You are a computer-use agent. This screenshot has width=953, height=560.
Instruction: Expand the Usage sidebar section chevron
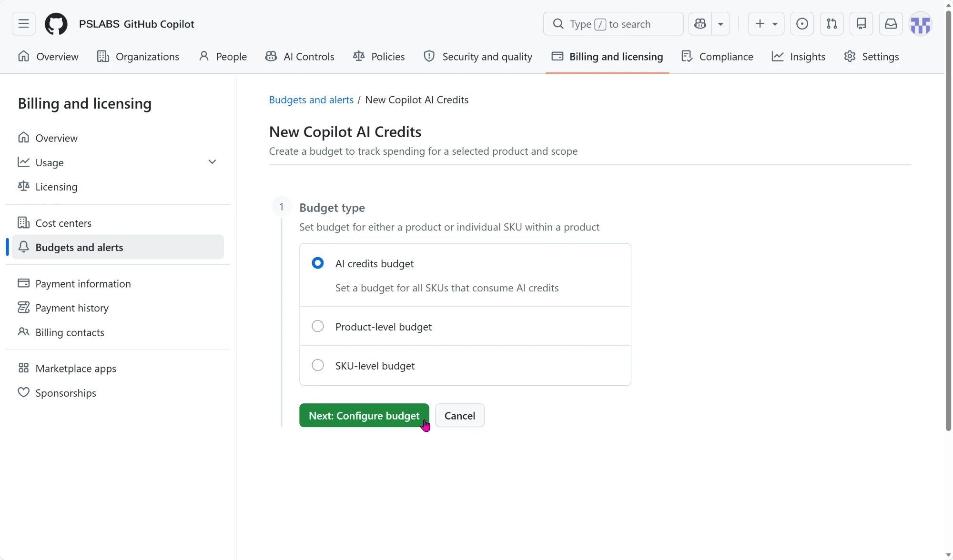coord(212,162)
